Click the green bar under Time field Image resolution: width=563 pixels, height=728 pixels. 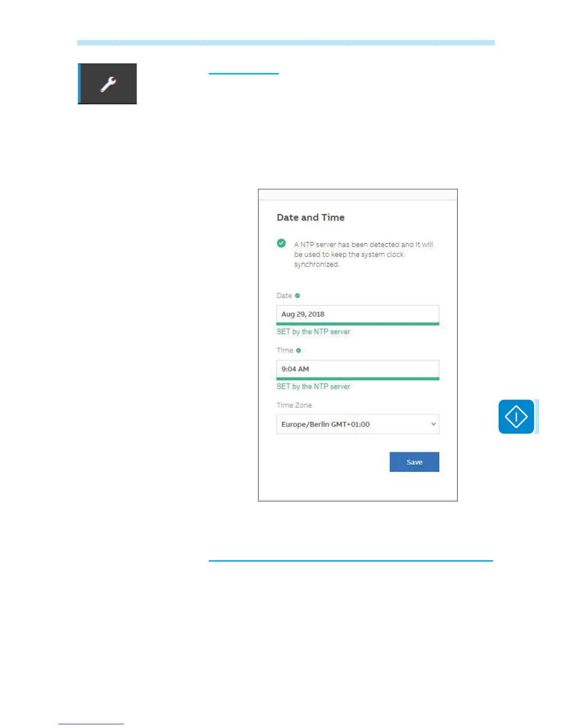tap(358, 379)
